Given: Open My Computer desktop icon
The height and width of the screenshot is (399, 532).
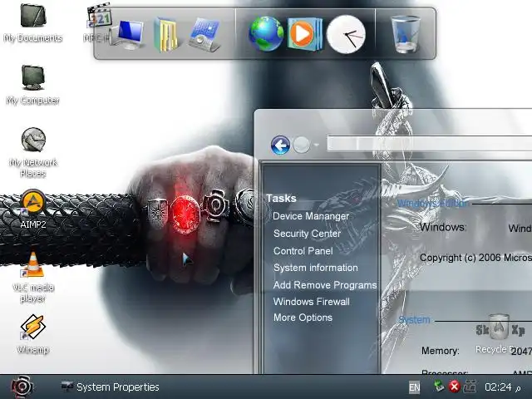Looking at the screenshot, I should coord(33,85).
